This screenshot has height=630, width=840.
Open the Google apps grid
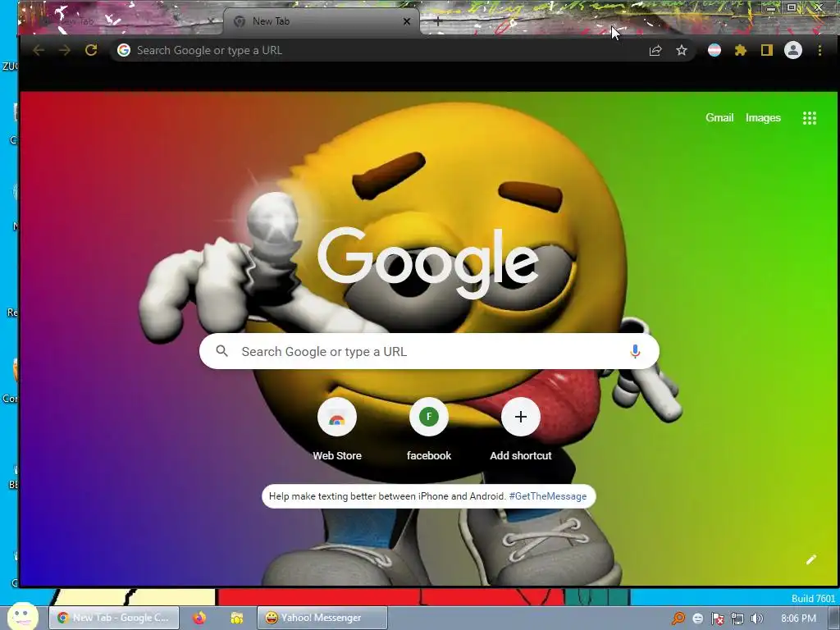(x=810, y=118)
